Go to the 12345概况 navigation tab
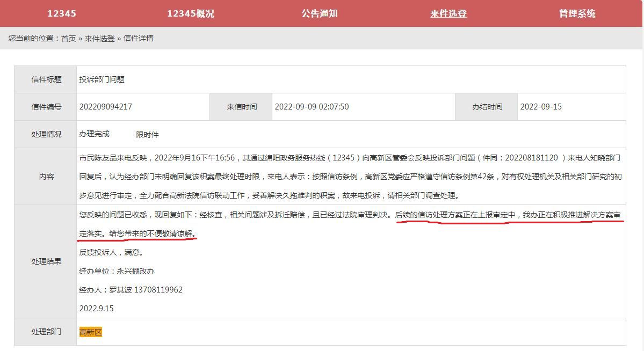The height and width of the screenshot is (351, 644). 190,13
